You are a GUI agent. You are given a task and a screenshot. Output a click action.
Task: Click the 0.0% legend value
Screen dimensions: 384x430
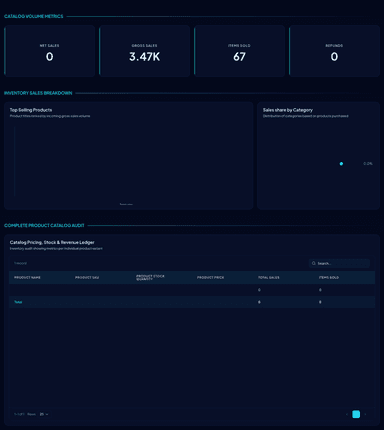[x=368, y=164]
